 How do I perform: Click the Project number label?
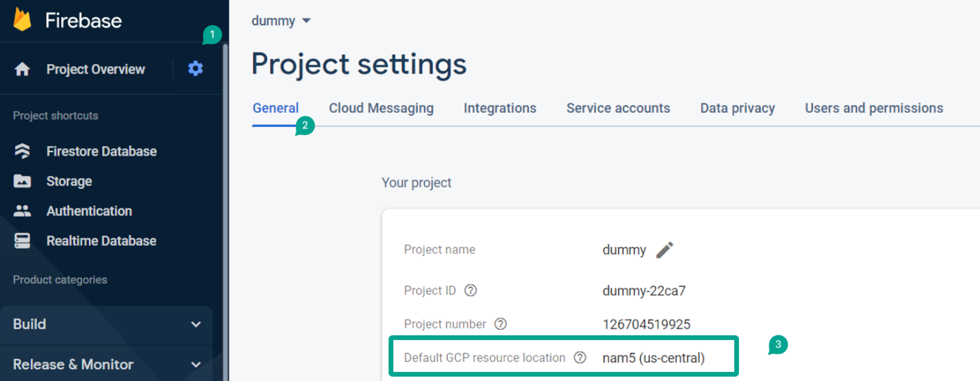click(445, 324)
